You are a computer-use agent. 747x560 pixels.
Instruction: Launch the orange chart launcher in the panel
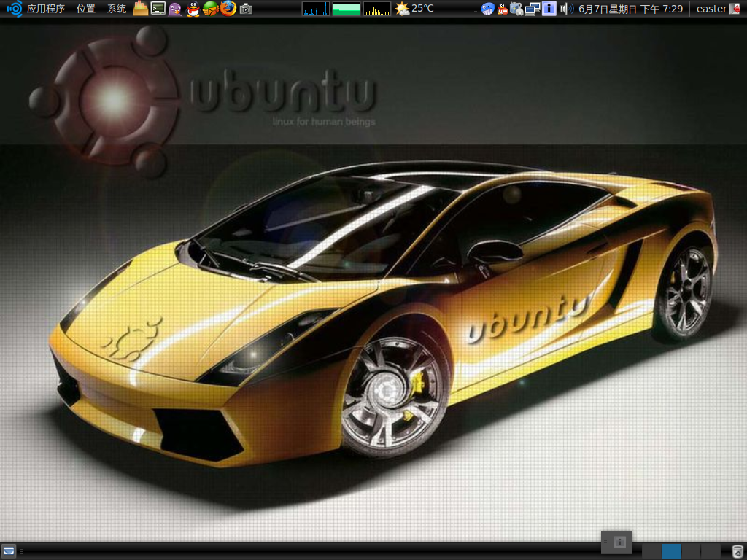(x=140, y=9)
